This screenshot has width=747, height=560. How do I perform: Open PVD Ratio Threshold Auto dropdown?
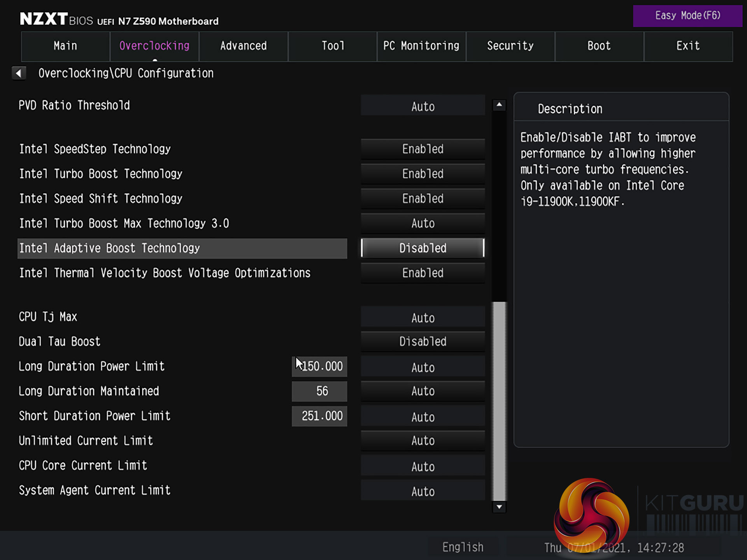(423, 106)
